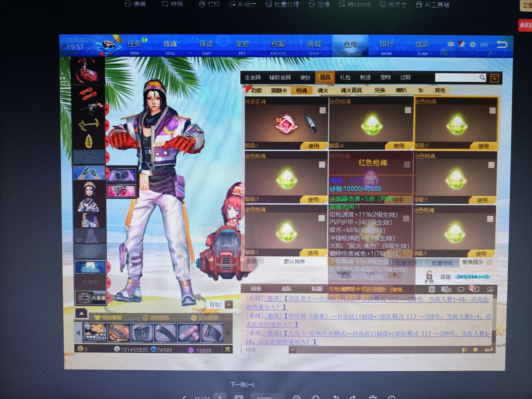Expand the bottom-left equipment panel up arrow

pos(81,313)
